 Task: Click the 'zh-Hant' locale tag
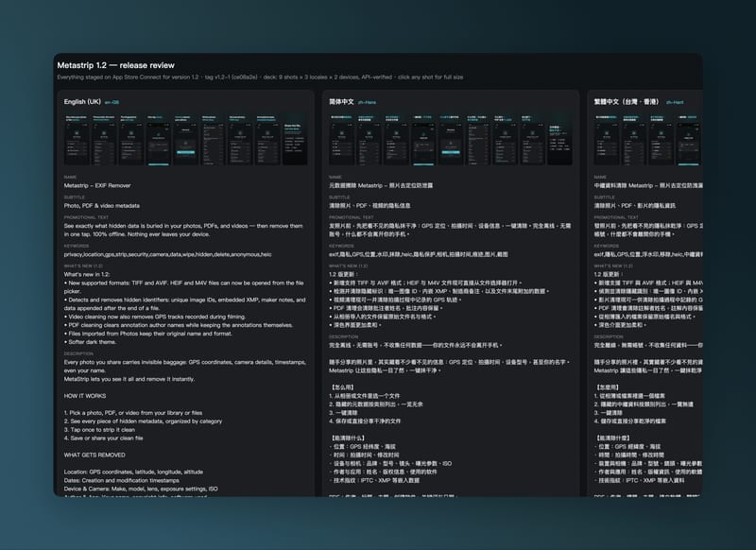click(675, 102)
